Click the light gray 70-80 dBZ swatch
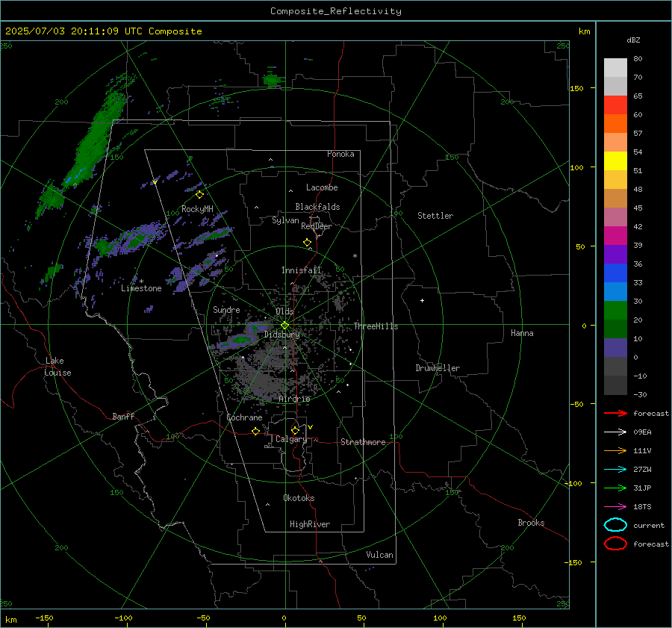Image resolution: width=672 pixels, height=628 pixels. click(615, 68)
